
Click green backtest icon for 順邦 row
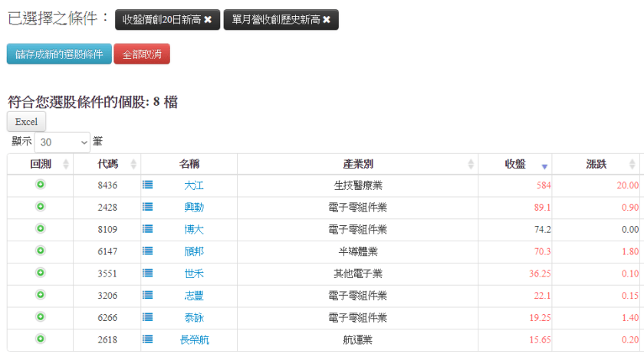point(41,251)
